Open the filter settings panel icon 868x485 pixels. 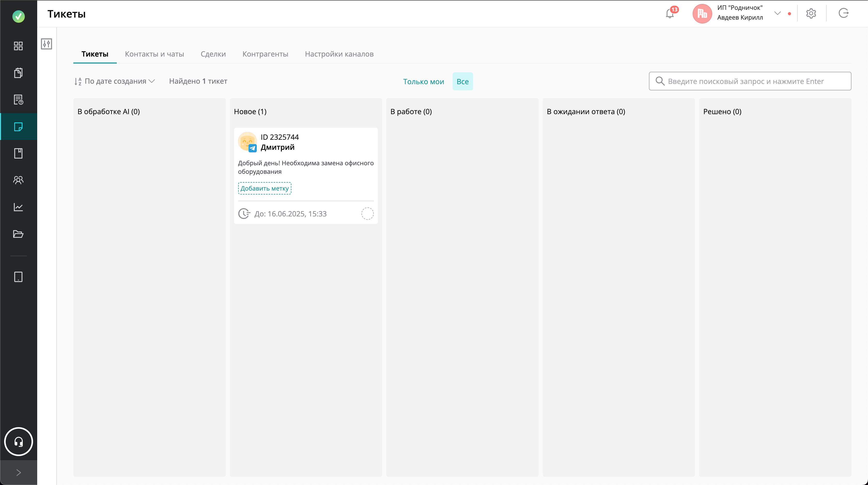47,44
